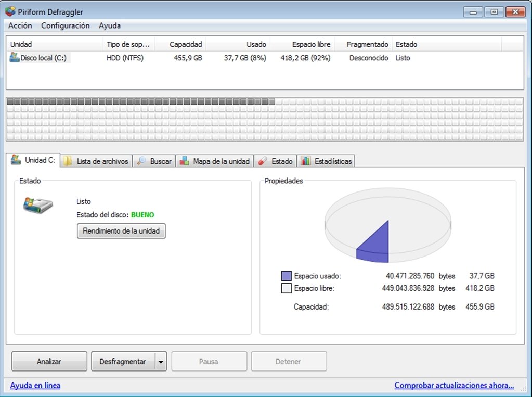The image size is (532, 397).
Task: Click the hard drive icon in Estado panel
Action: click(x=38, y=205)
